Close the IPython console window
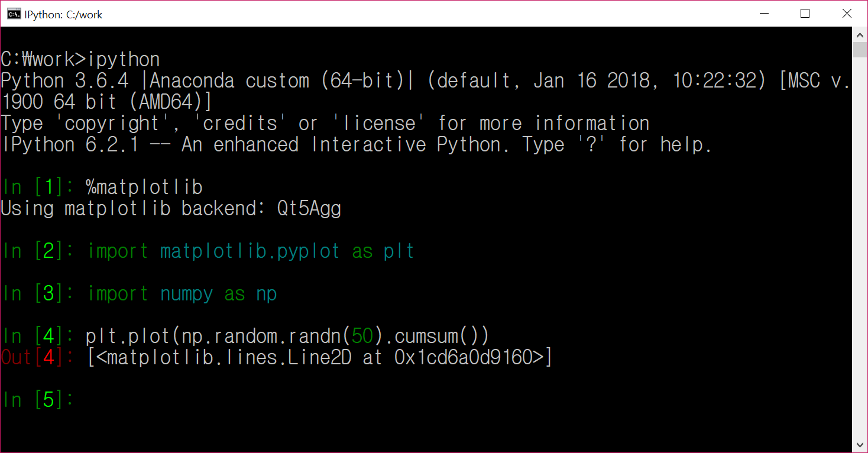The width and height of the screenshot is (868, 453). coord(847,14)
